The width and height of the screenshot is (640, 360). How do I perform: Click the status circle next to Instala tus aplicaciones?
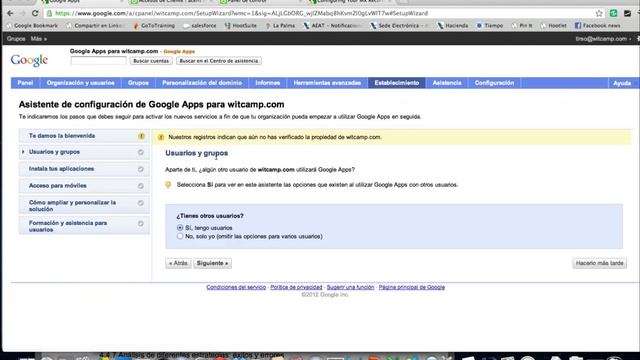140,169
